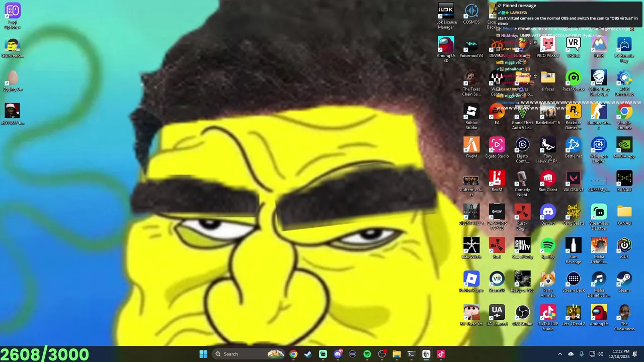
Task: Open the Party Animals desktop shortcut
Action: [548, 285]
